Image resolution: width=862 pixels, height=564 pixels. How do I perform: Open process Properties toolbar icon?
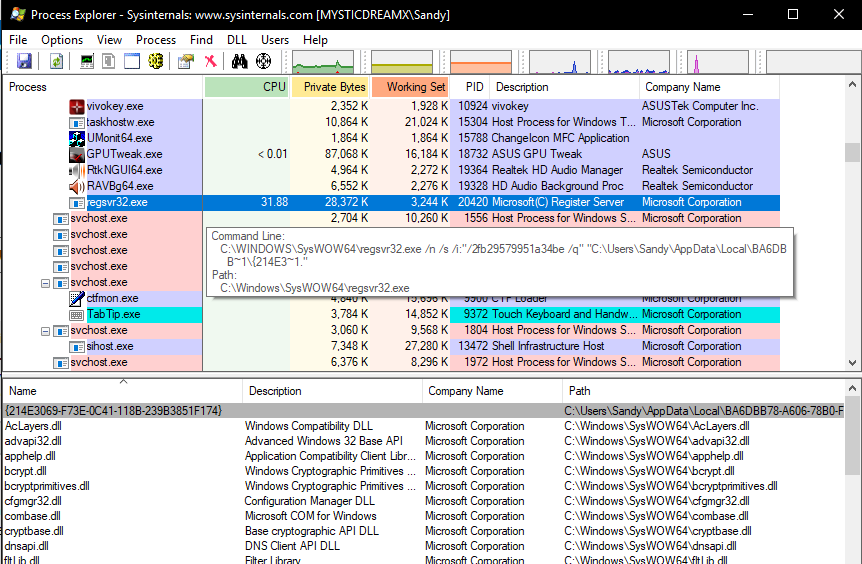[186, 61]
